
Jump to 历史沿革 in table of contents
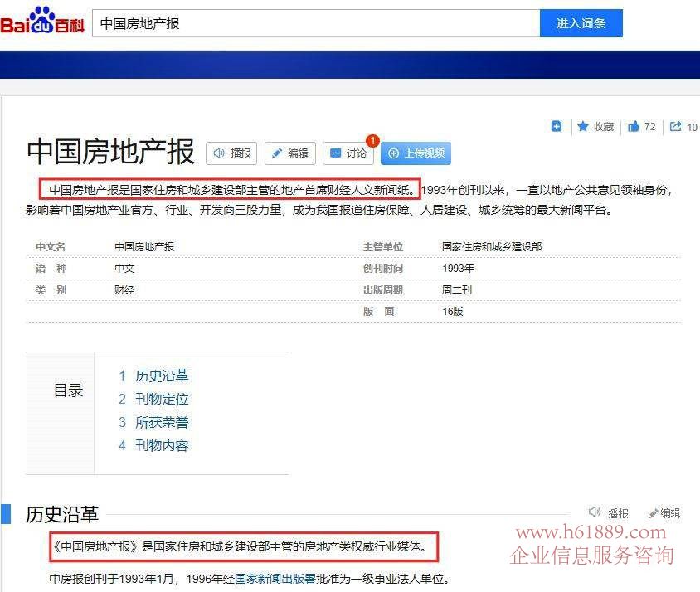coord(162,376)
